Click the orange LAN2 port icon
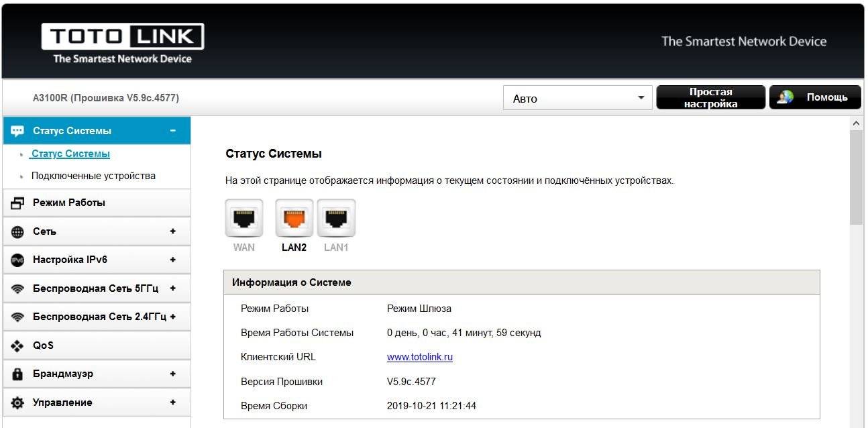The image size is (868, 428). tap(294, 218)
